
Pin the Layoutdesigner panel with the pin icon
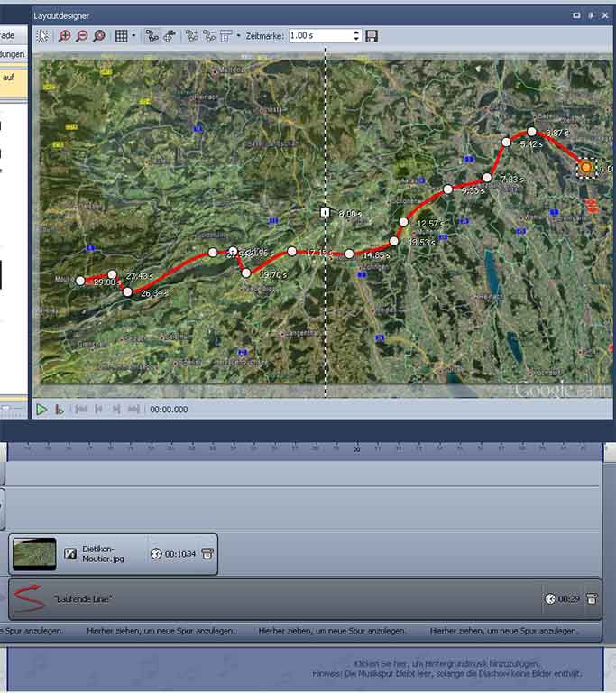(x=592, y=15)
